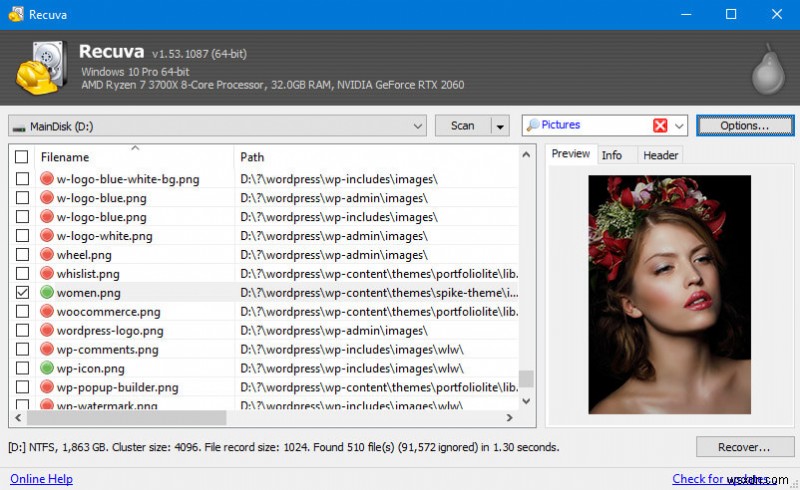Click the green status dot for women.png

[47, 292]
